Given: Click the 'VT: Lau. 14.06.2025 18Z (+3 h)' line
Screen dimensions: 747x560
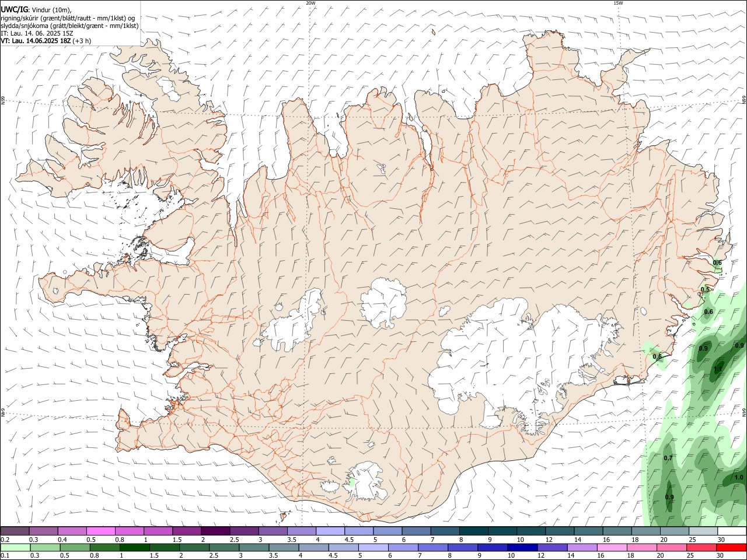Looking at the screenshot, I should point(46,41).
